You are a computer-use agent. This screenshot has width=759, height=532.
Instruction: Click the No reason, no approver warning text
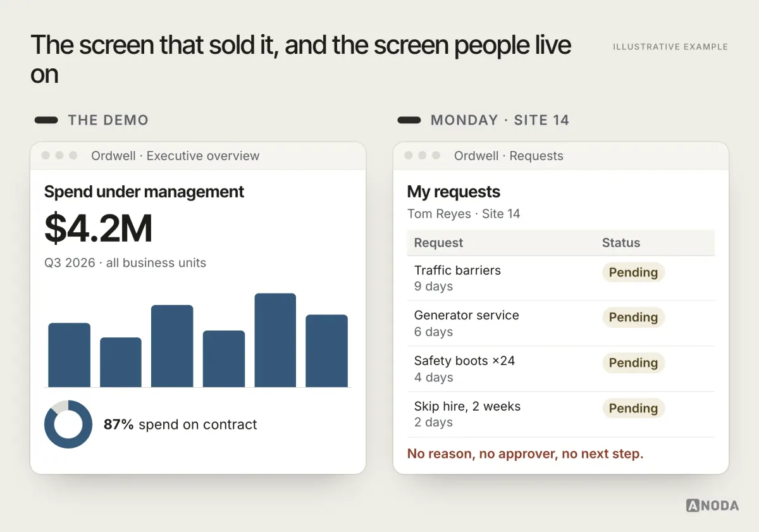pos(525,454)
